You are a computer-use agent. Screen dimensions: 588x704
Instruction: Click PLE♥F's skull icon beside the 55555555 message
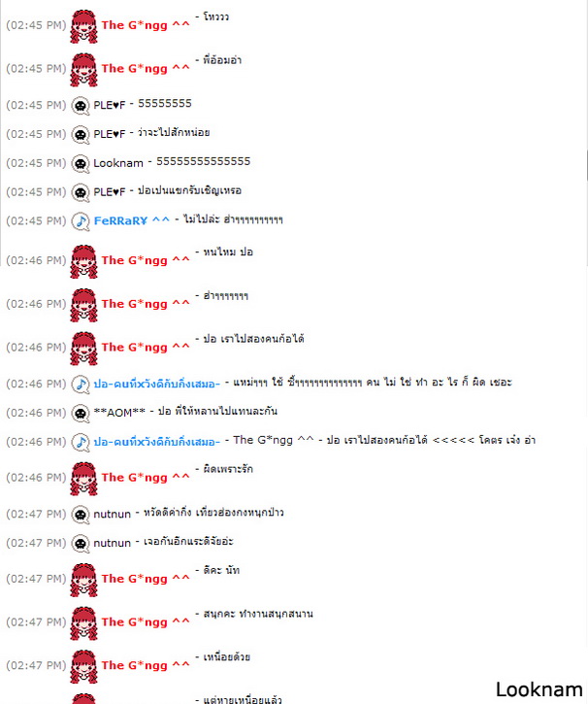(x=81, y=106)
